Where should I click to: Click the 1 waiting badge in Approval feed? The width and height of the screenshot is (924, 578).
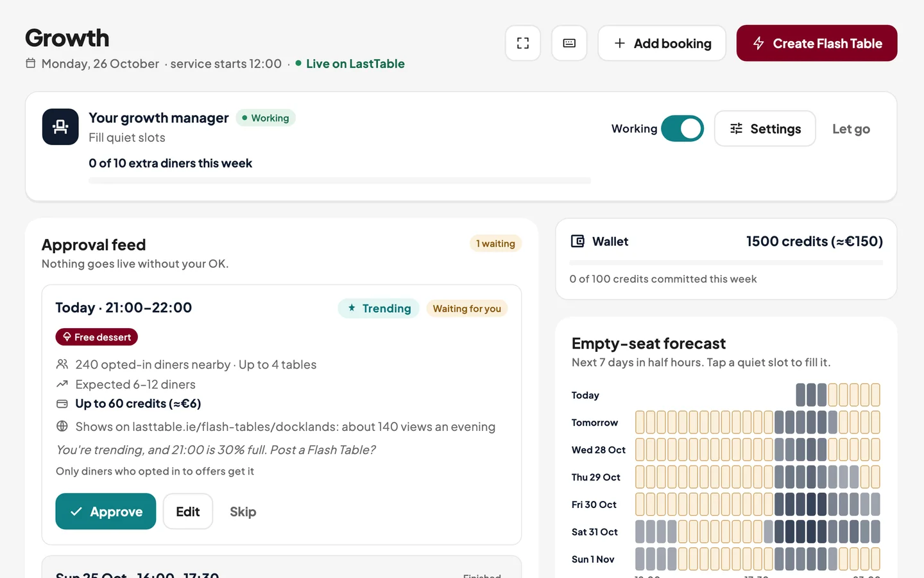pos(495,243)
